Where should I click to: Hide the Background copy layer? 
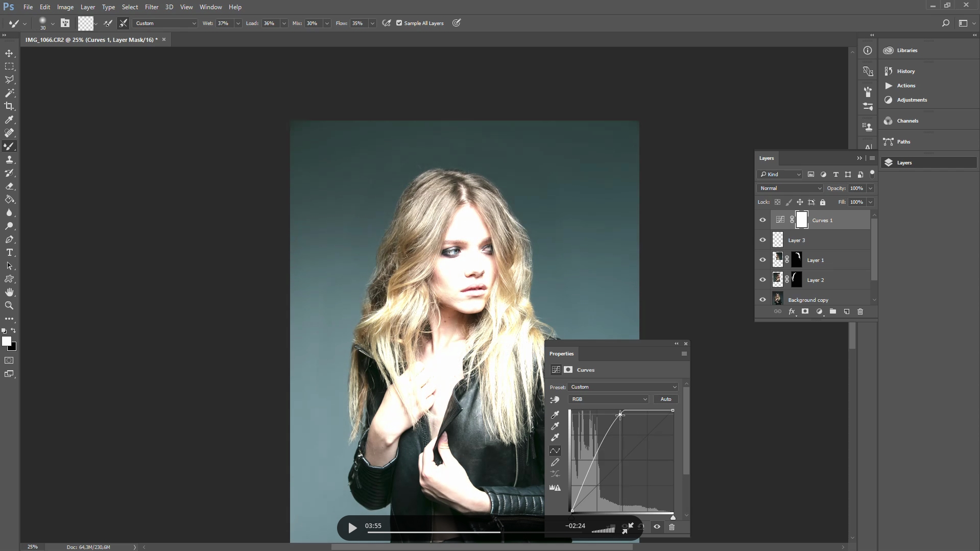point(763,300)
